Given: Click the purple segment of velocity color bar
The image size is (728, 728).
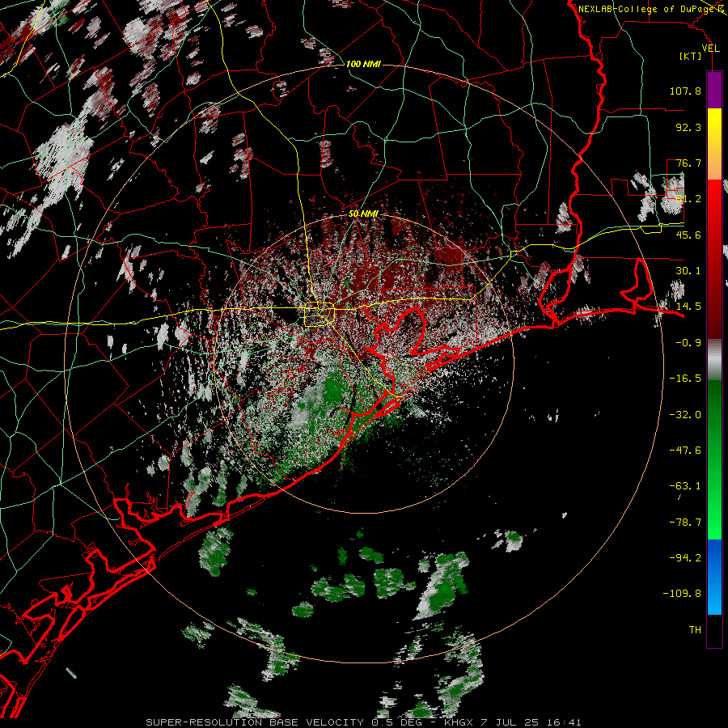Looking at the screenshot, I should [x=714, y=90].
